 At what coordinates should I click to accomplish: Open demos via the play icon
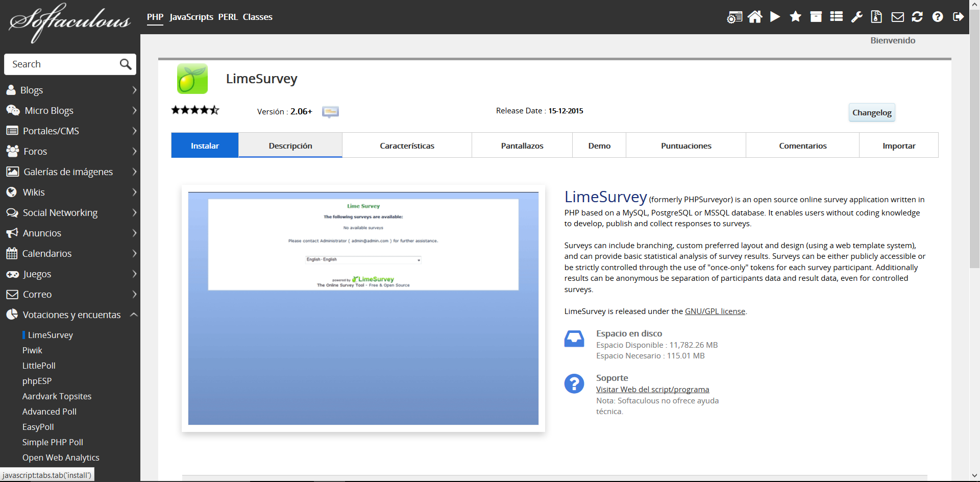(x=775, y=17)
